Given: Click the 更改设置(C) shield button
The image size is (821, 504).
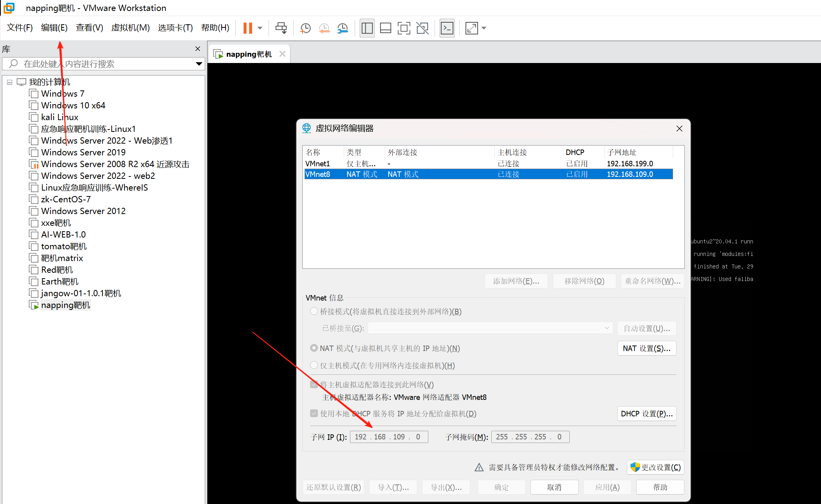Looking at the screenshot, I should [655, 467].
